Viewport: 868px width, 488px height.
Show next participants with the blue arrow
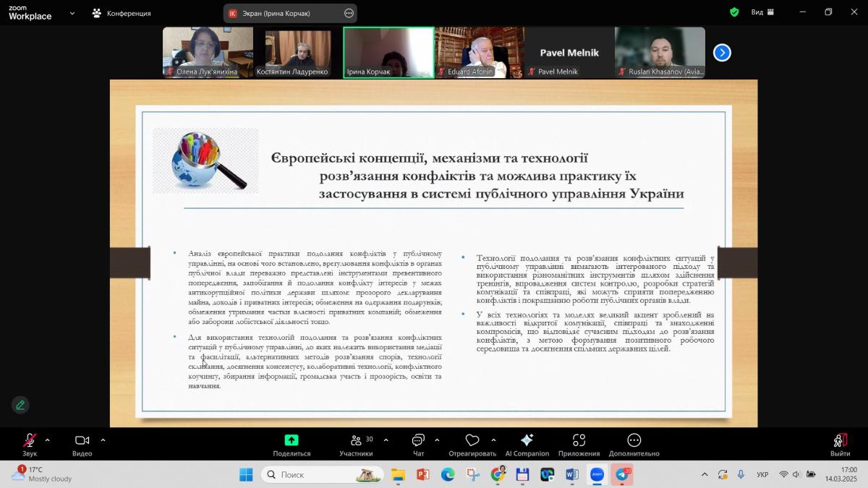(722, 53)
